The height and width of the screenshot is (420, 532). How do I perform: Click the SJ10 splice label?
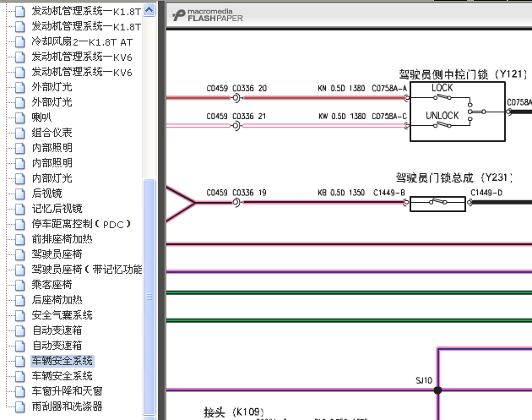pyautogui.click(x=424, y=380)
